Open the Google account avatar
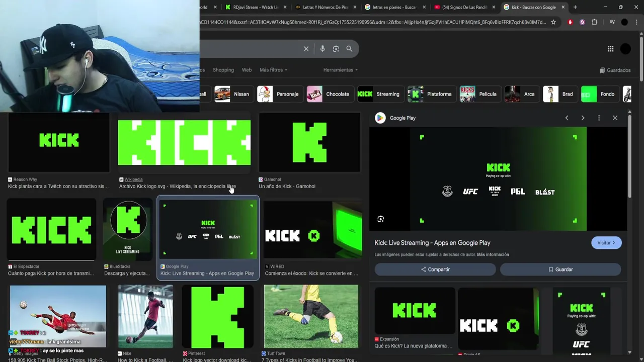The height and width of the screenshot is (362, 644). pos(625,49)
